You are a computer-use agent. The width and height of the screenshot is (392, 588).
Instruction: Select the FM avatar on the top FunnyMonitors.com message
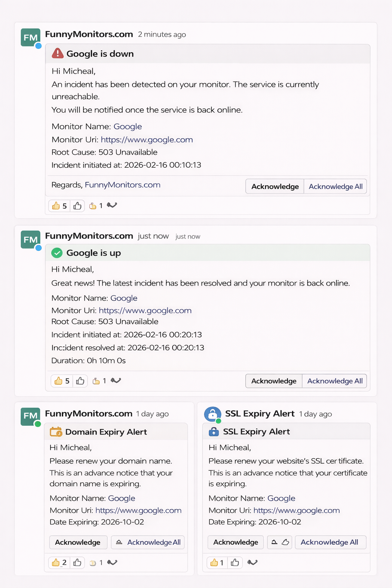click(x=30, y=37)
